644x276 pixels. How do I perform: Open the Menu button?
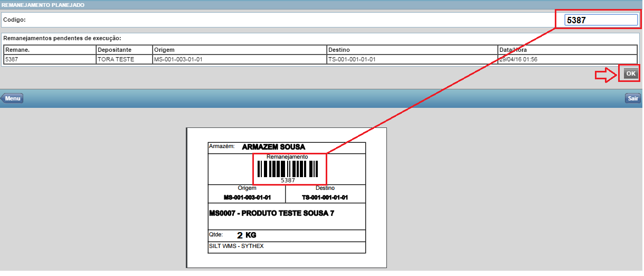(12, 98)
